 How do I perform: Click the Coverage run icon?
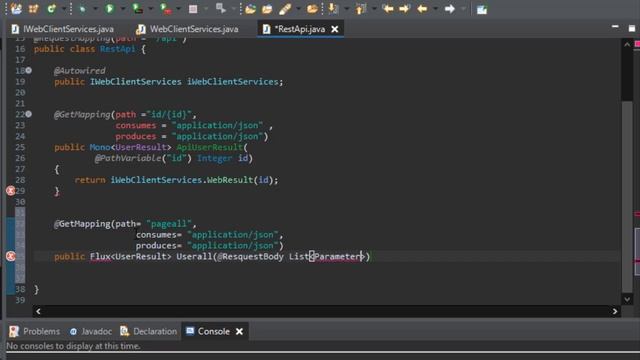138,9
